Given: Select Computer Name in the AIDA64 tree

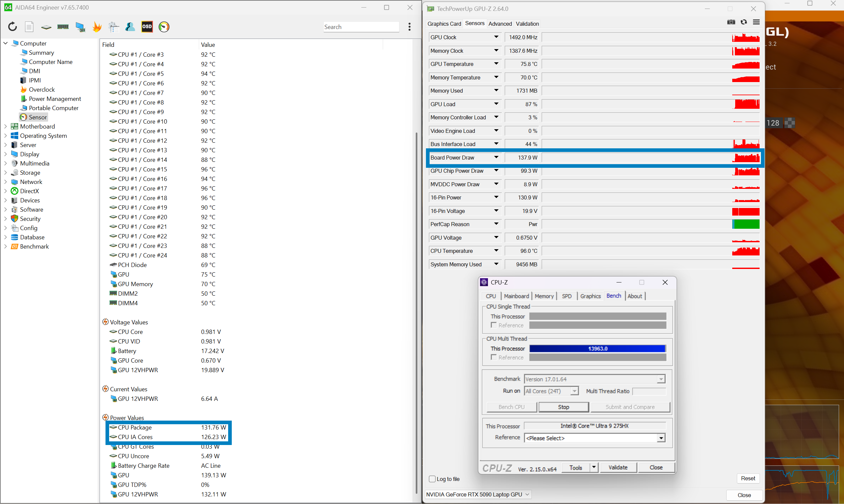Looking at the screenshot, I should pos(50,62).
